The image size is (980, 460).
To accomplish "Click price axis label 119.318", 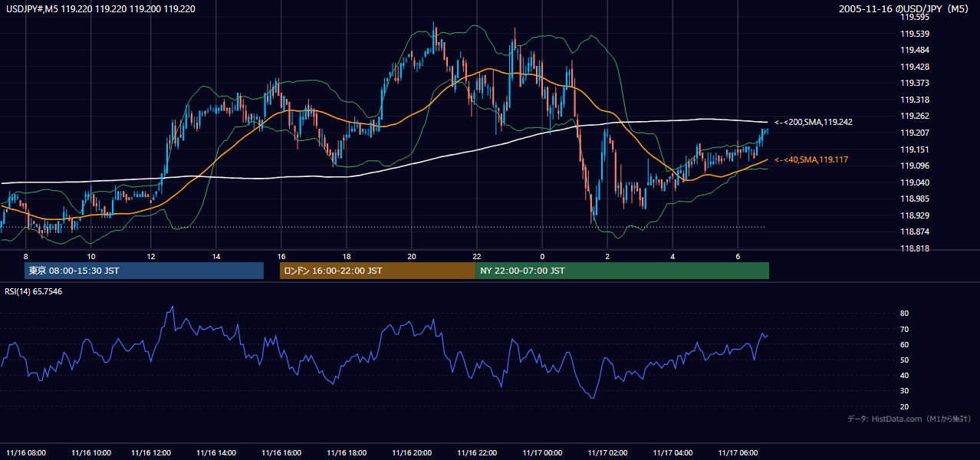I will [x=915, y=100].
